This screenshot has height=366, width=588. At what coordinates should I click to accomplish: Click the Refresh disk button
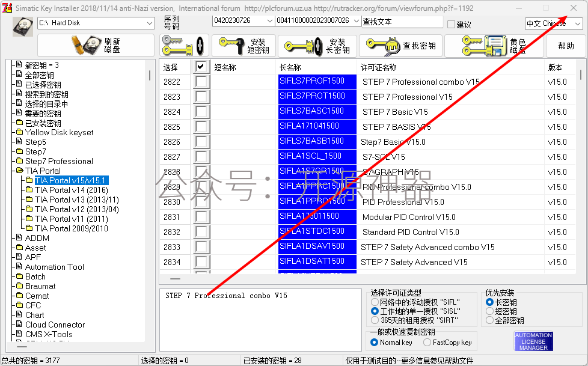click(x=96, y=46)
